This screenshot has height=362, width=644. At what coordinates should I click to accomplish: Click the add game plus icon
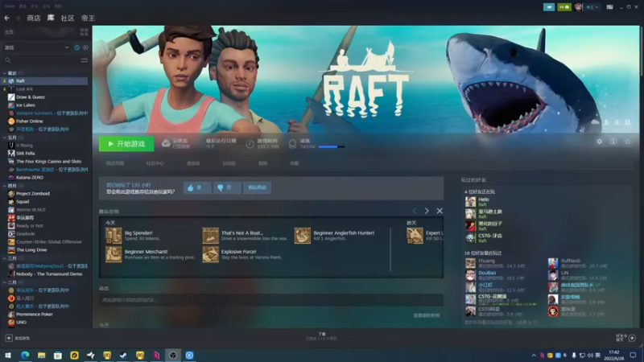coord(9,338)
